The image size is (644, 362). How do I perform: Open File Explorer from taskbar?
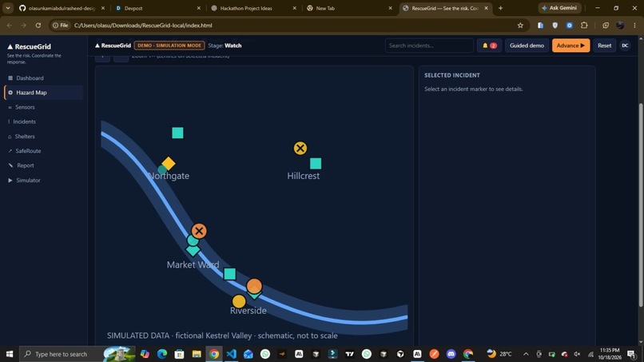click(197, 354)
